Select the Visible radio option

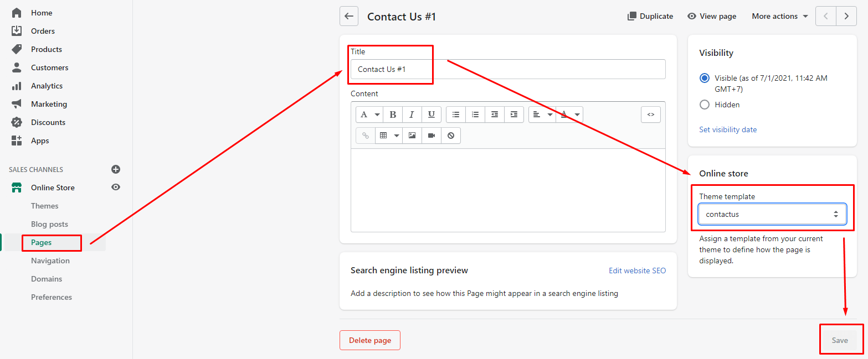pyautogui.click(x=705, y=78)
